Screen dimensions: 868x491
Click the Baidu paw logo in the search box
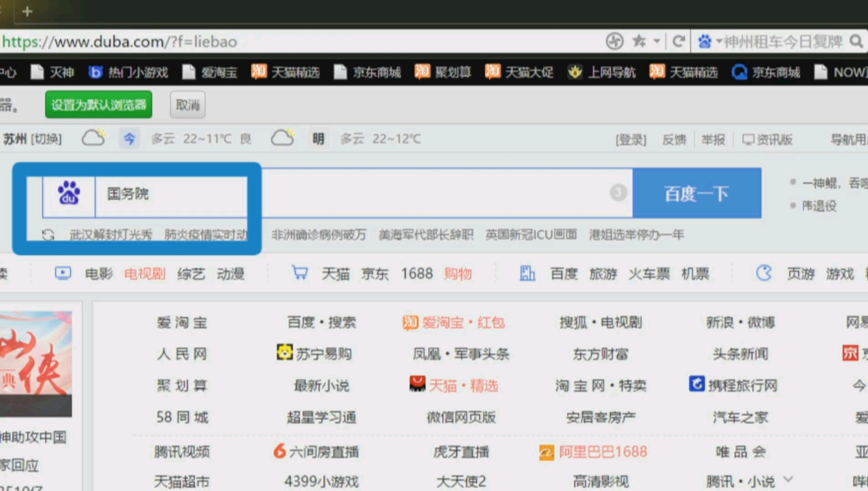pos(69,193)
